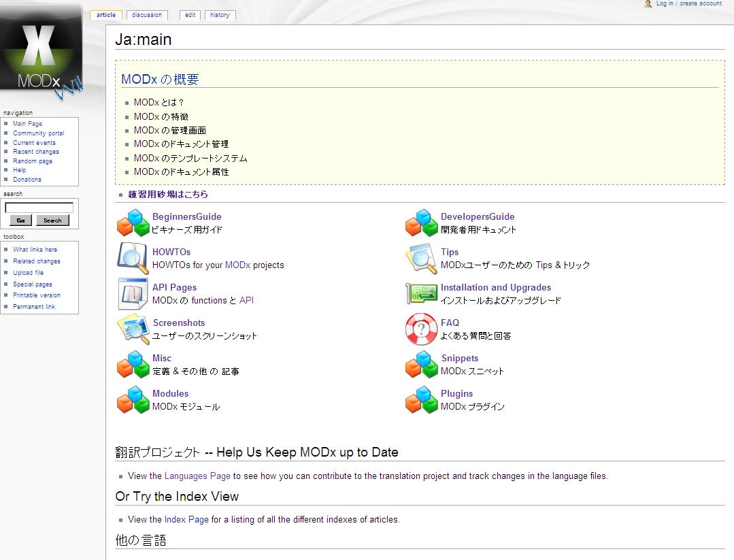The height and width of the screenshot is (560, 734).
Task: Click the Screenshots folder icon
Action: coord(133,329)
